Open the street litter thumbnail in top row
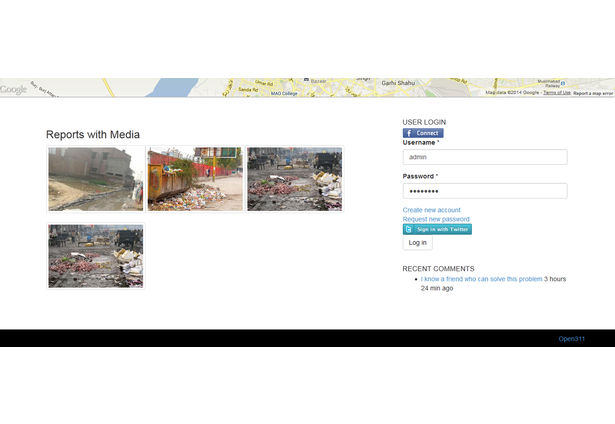This screenshot has height=424, width=615. [294, 179]
